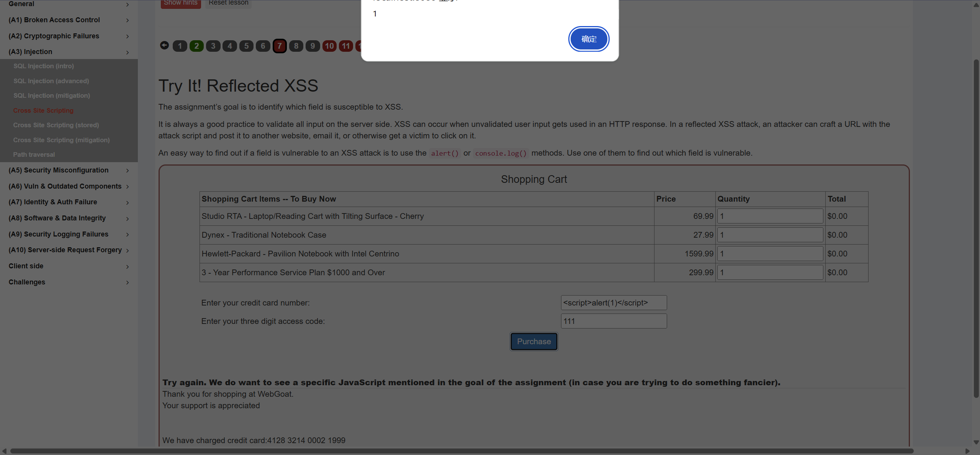Open red lesson page 10 badge
The image size is (980, 455).
tap(329, 46)
